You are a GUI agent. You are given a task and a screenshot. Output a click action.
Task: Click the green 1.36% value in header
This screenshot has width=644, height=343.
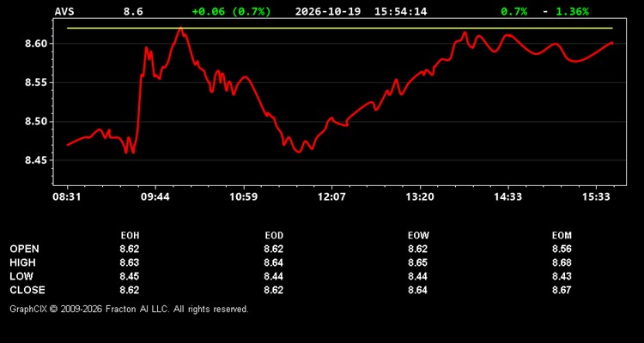pos(572,11)
